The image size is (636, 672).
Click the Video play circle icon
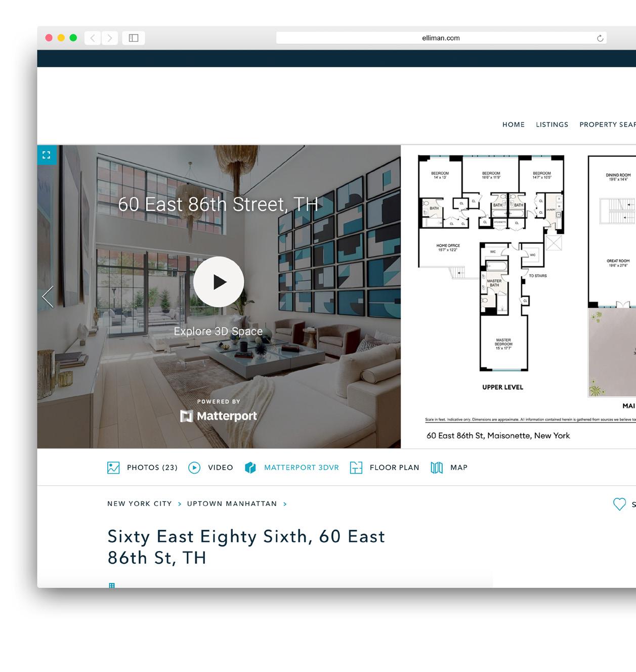point(194,468)
